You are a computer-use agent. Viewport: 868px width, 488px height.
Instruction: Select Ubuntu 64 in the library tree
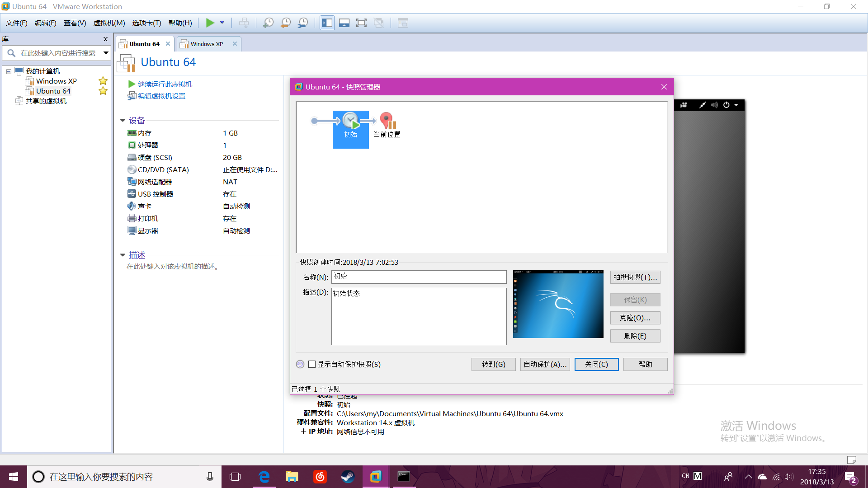tap(53, 91)
